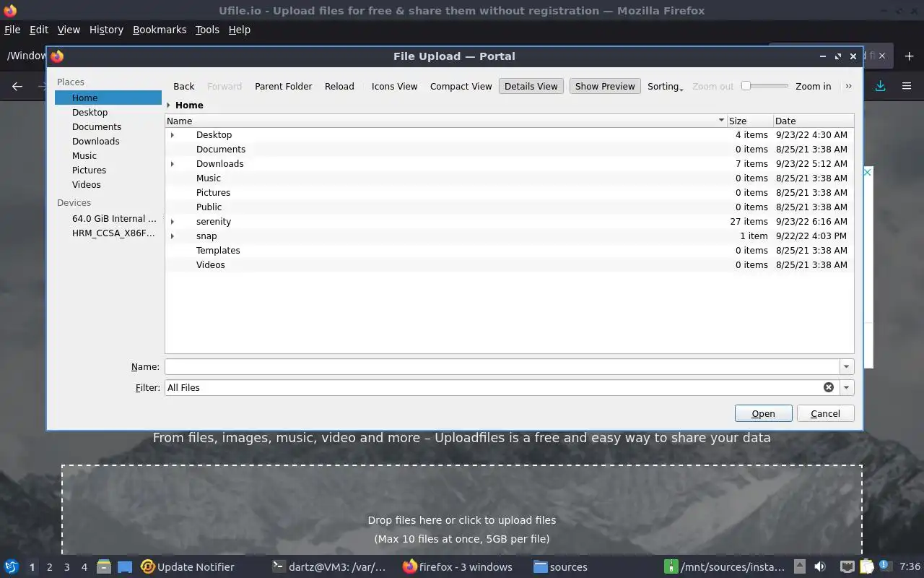The height and width of the screenshot is (578, 924).
Task: Select the Templates folder row
Action: [509, 251]
